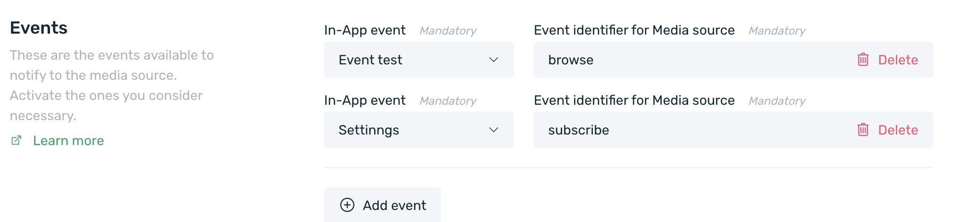Expand the chevron on Event test dropdown
The image size is (980, 222).
[493, 60]
